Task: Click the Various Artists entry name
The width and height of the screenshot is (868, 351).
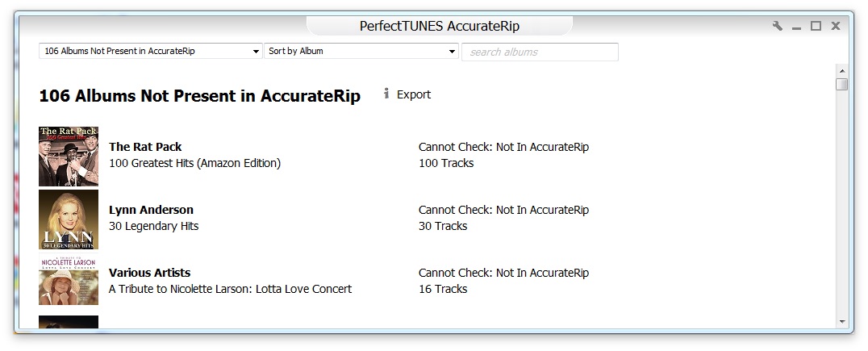Action: 149,273
